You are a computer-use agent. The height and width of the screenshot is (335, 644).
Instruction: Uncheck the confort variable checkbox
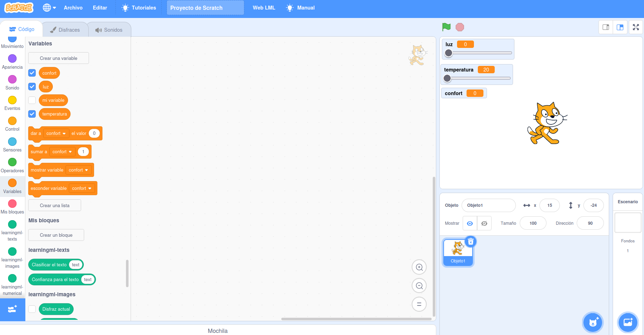[x=32, y=73]
